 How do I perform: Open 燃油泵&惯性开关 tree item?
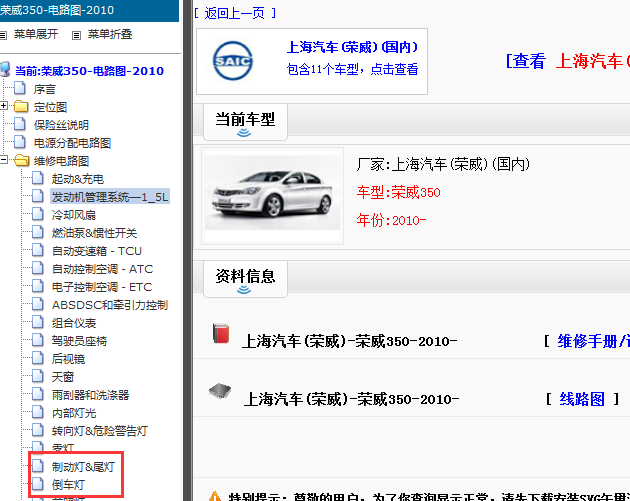pyautogui.click(x=94, y=233)
